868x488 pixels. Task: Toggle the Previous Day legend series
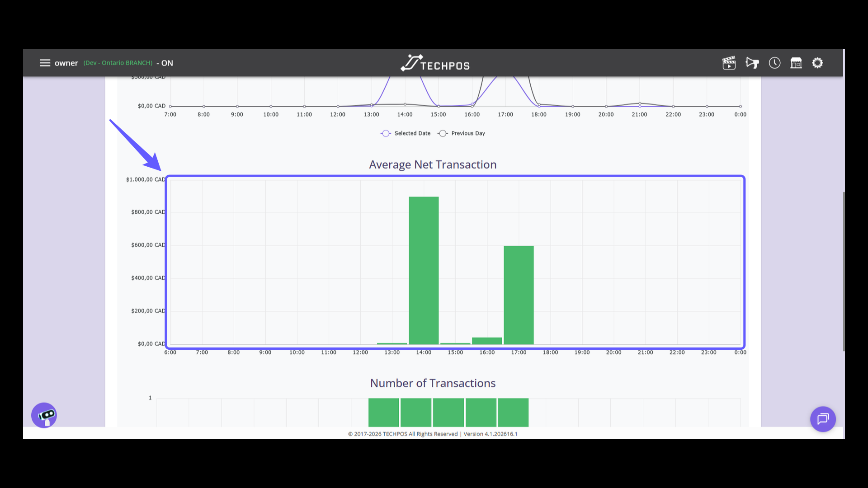462,133
